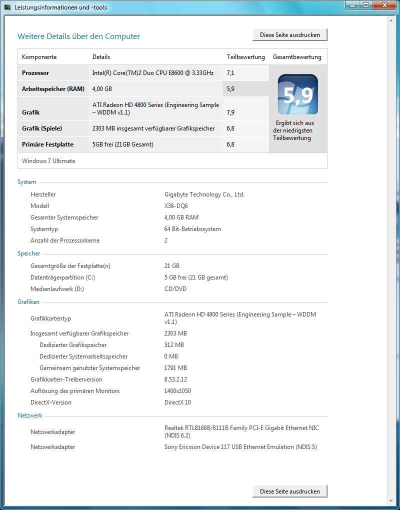Image resolution: width=420 pixels, height=510 pixels.
Task: Click 'Intel(R) Core(TM)2 Duo CPU E8600' detail
Action: click(153, 73)
